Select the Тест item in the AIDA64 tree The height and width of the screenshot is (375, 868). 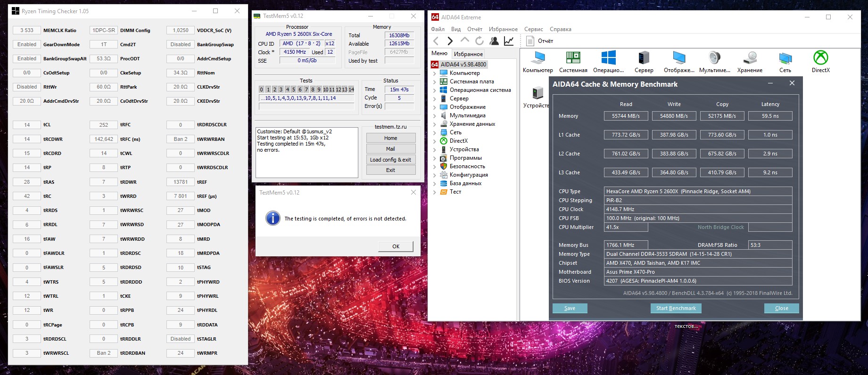(455, 192)
